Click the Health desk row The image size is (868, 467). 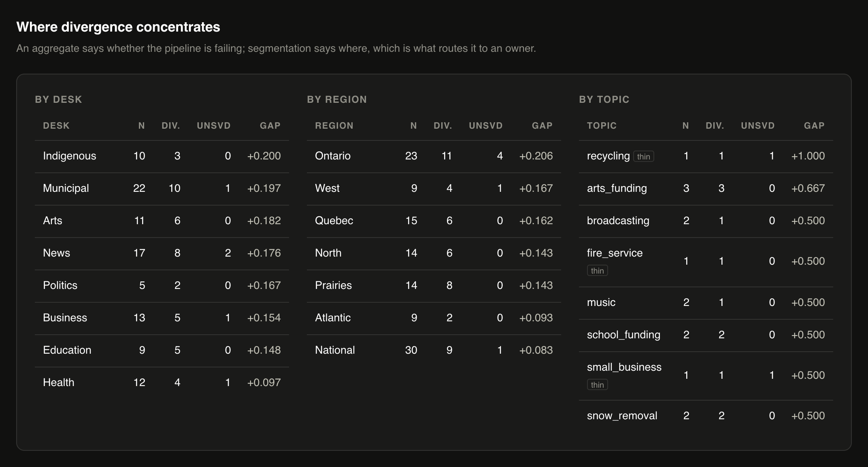(x=162, y=383)
